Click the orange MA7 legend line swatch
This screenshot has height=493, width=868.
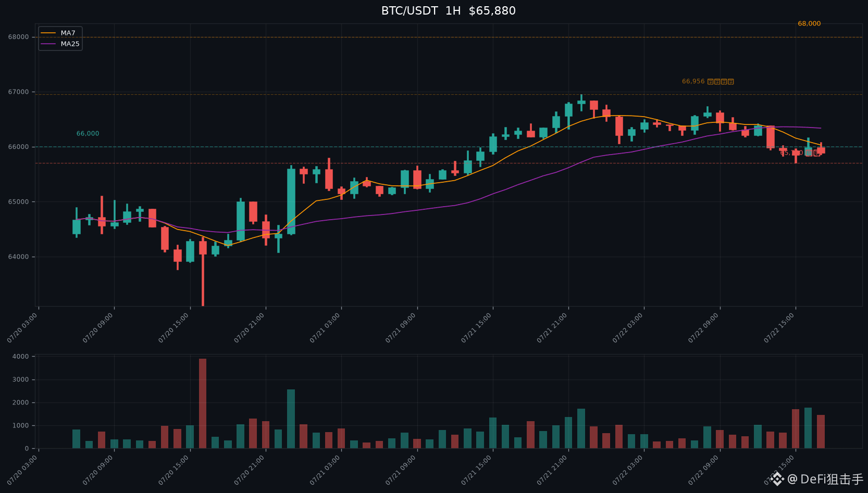(48, 33)
